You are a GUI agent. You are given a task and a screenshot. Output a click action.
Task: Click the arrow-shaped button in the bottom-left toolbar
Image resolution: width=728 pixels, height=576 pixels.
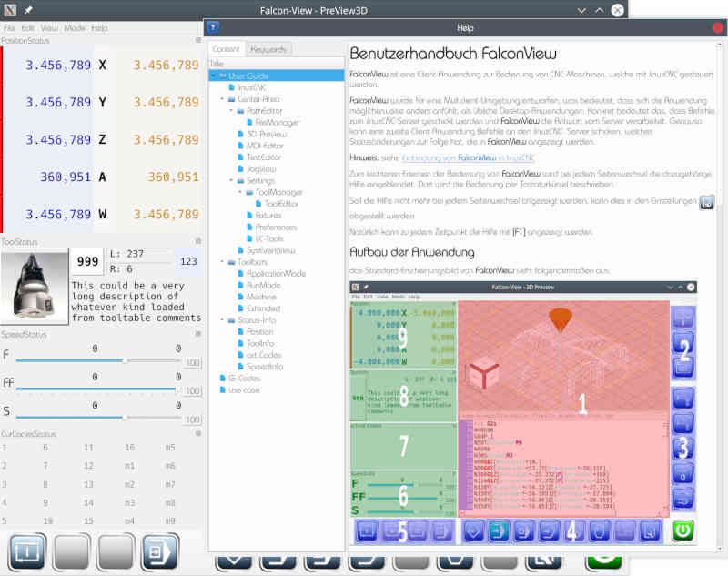coord(160,551)
